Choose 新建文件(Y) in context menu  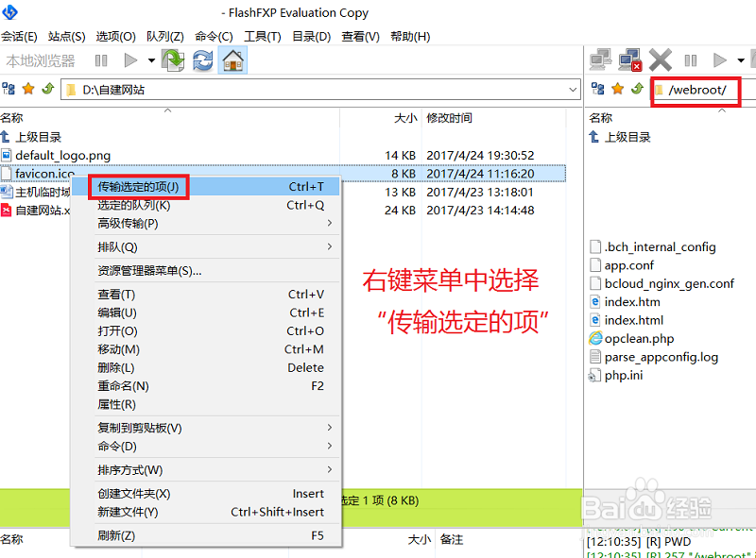pyautogui.click(x=206, y=512)
